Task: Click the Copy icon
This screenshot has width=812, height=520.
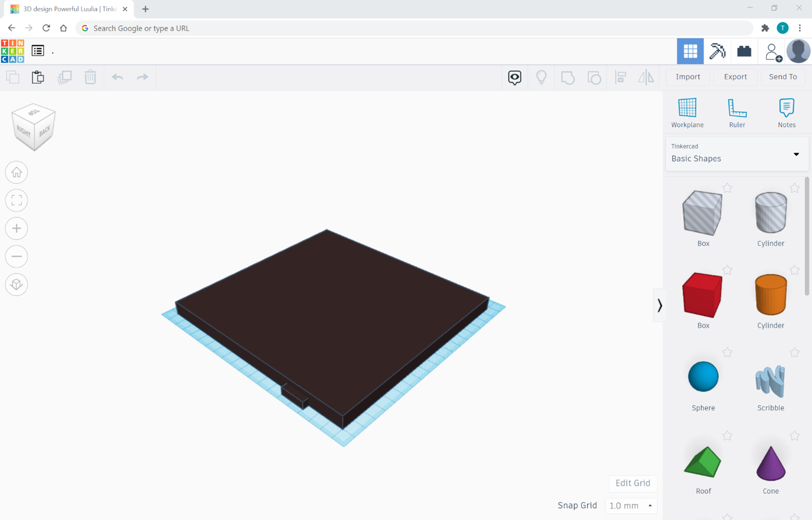Action: (x=13, y=77)
